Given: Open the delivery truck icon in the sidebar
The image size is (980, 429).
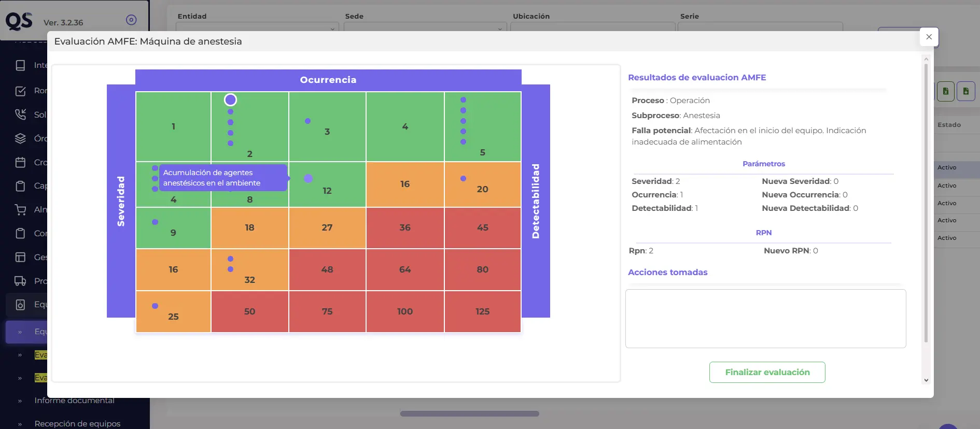Looking at the screenshot, I should (x=20, y=281).
